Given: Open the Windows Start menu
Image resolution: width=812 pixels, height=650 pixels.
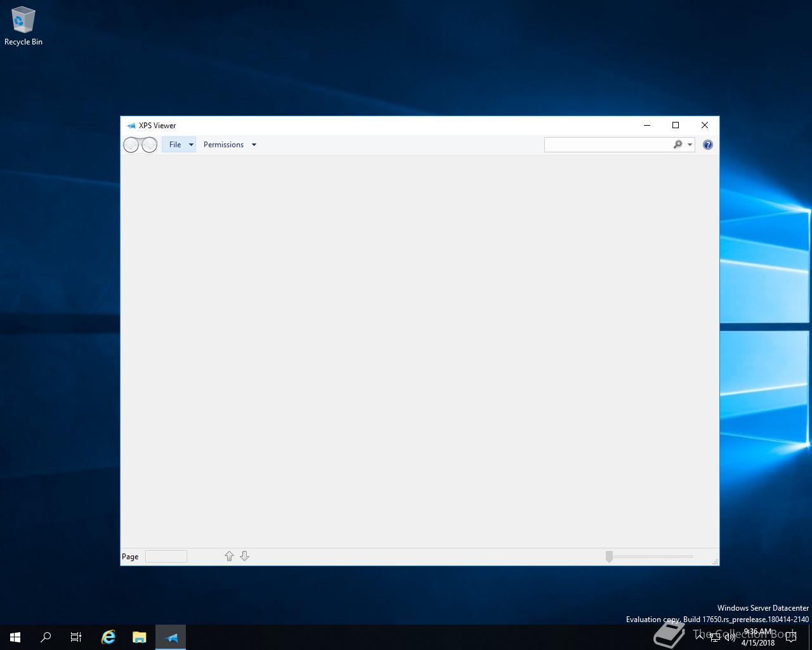Looking at the screenshot, I should click(x=15, y=637).
